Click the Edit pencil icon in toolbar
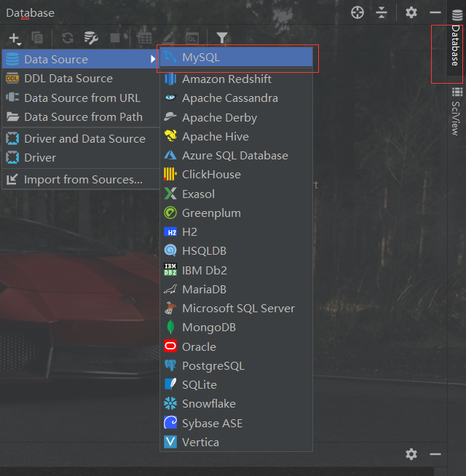This screenshot has width=466, height=476. coord(168,38)
